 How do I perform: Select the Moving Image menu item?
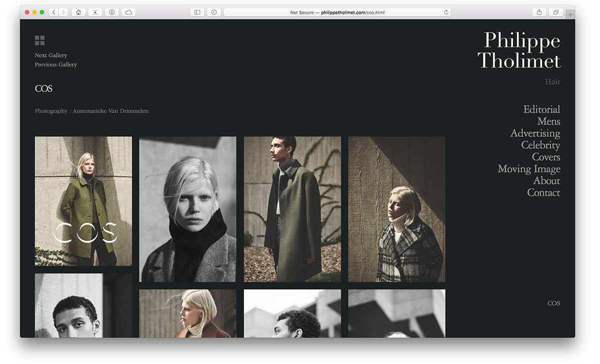[529, 169]
